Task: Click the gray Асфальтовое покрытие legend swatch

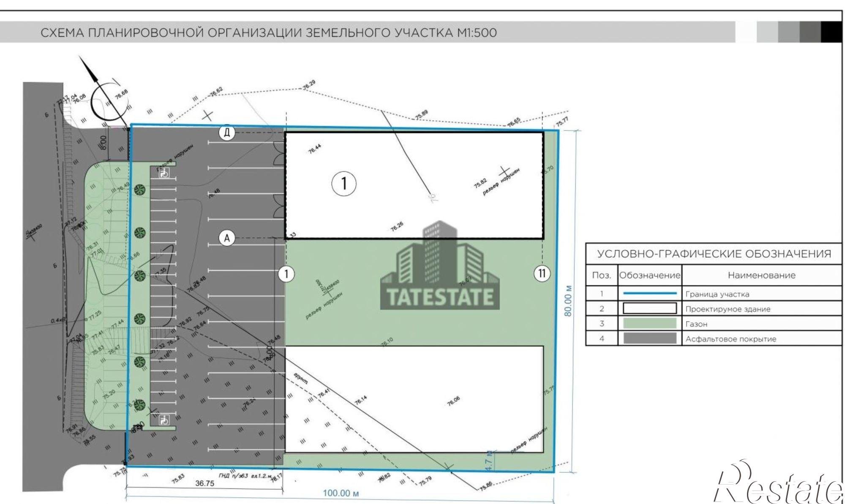Action: pos(650,339)
